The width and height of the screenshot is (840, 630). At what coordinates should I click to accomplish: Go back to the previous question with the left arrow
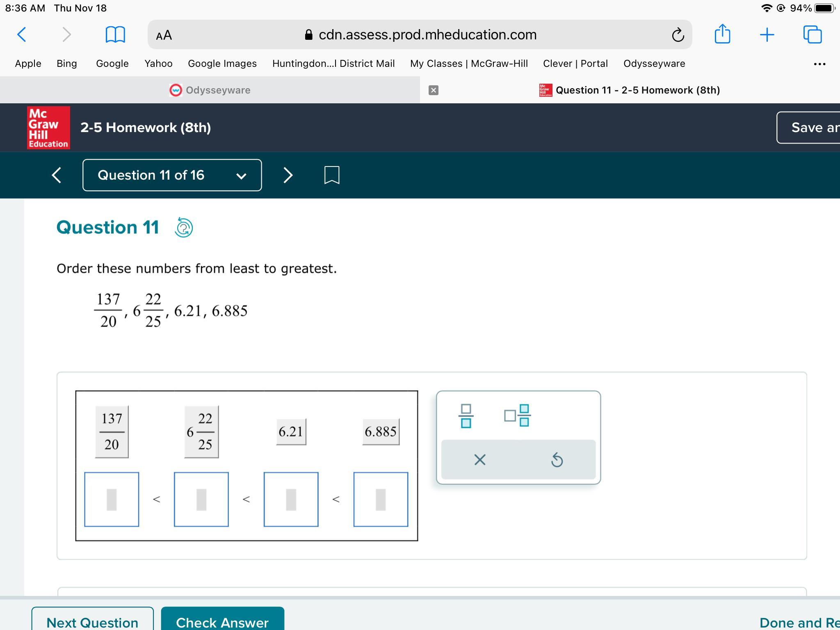tap(57, 175)
